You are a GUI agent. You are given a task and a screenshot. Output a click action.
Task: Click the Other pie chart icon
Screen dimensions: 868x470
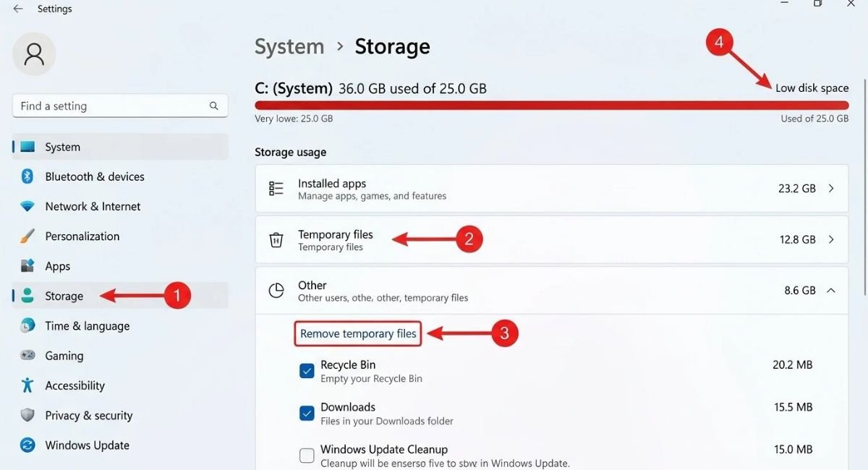pos(276,291)
